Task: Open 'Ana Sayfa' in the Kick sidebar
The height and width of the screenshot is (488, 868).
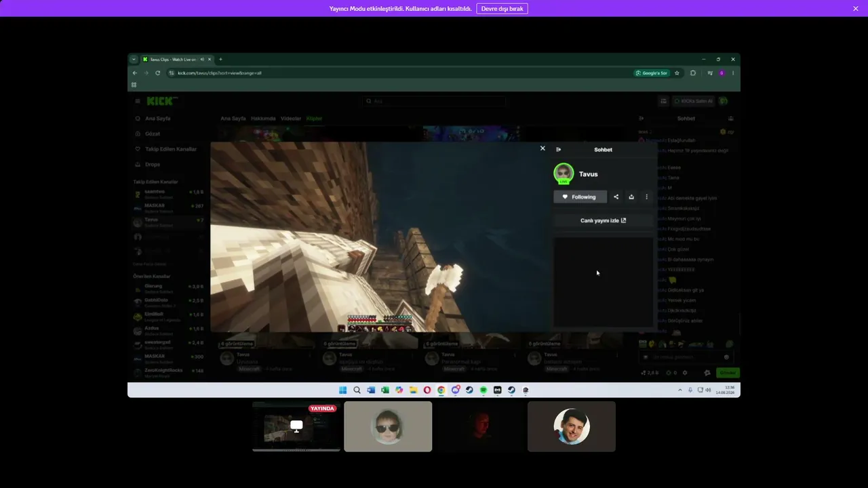Action: coord(157,119)
